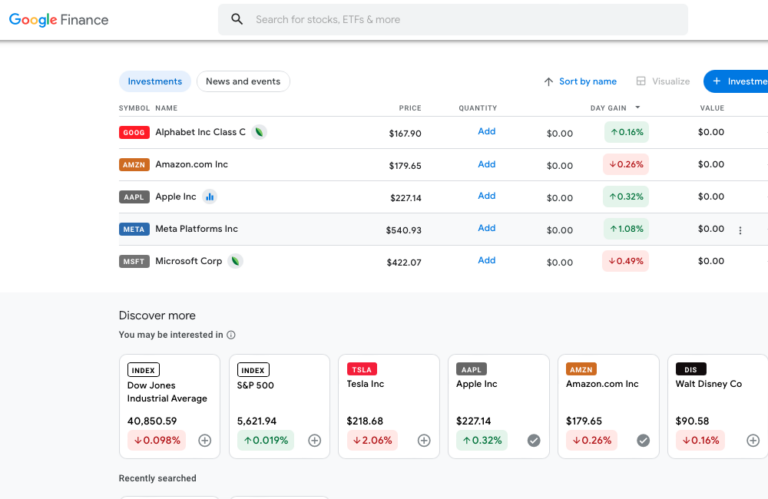Add quantity for Apple Inc
The width and height of the screenshot is (768, 499).
click(x=486, y=196)
